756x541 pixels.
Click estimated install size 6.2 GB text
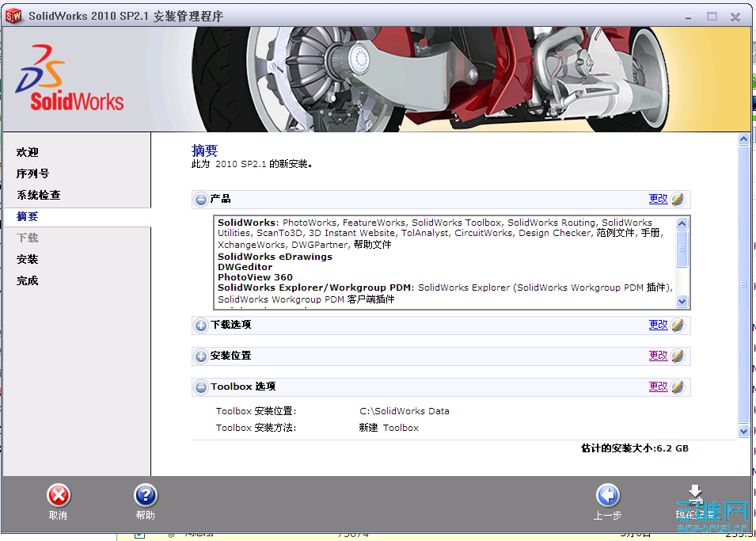(635, 448)
